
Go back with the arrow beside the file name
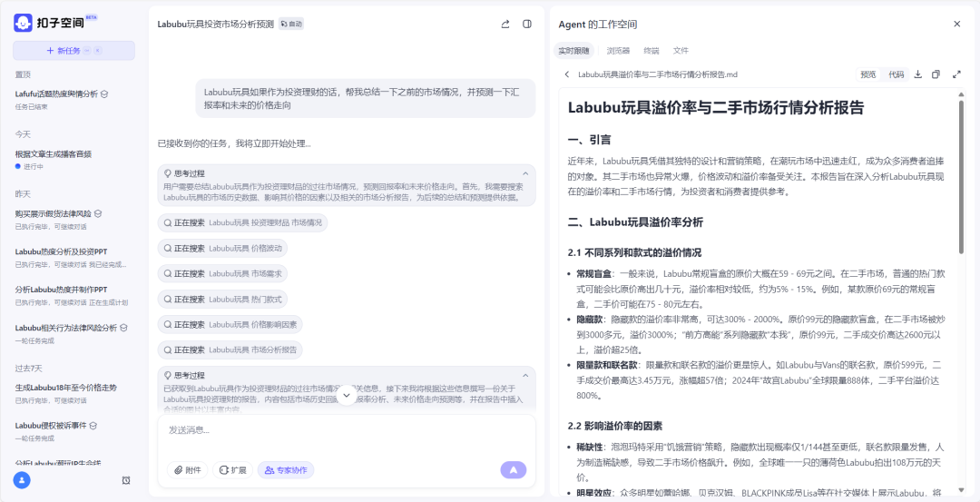coord(567,74)
